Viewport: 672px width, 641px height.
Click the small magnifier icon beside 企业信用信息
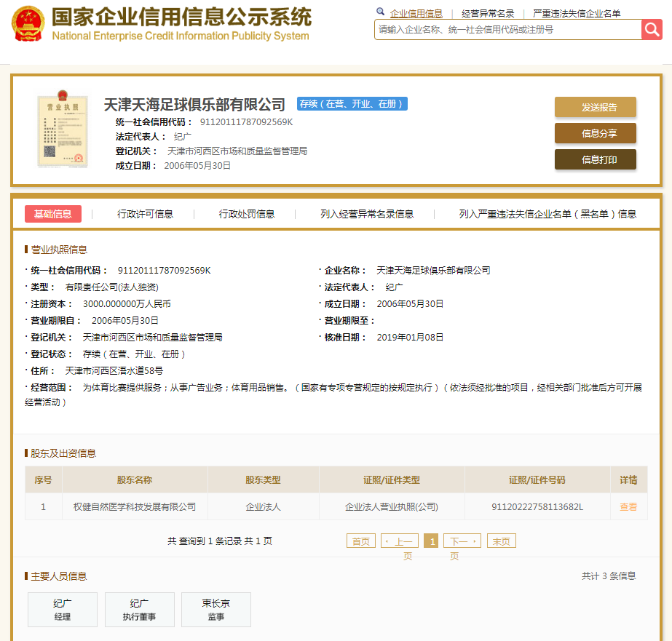click(x=380, y=12)
